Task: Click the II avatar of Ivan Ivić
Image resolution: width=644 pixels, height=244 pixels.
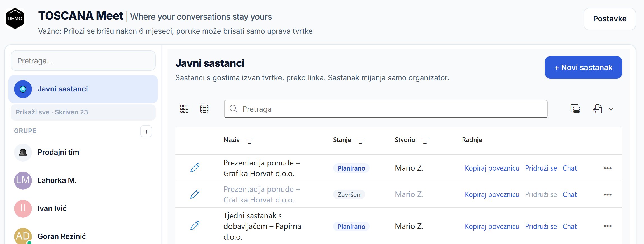Action: pyautogui.click(x=23, y=208)
